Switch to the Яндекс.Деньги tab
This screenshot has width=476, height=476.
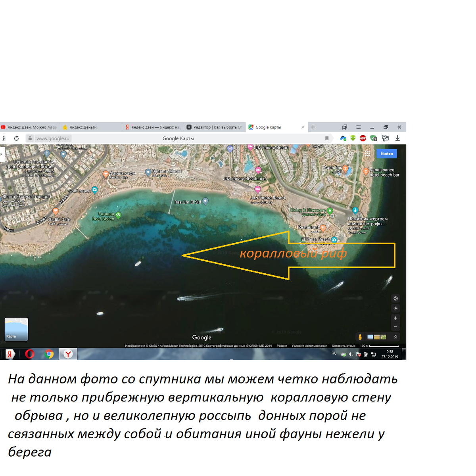91,127
